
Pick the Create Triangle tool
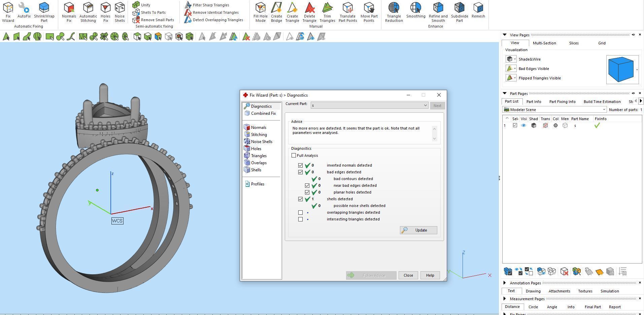tap(292, 12)
